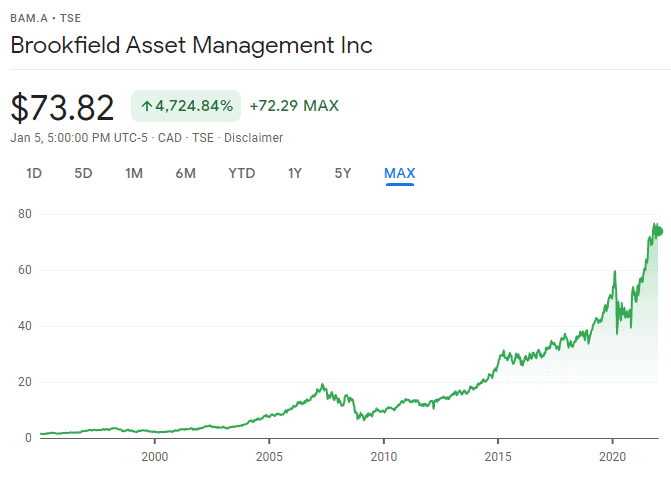
Task: Click the 4,724.84% change badge
Action: click(x=186, y=106)
